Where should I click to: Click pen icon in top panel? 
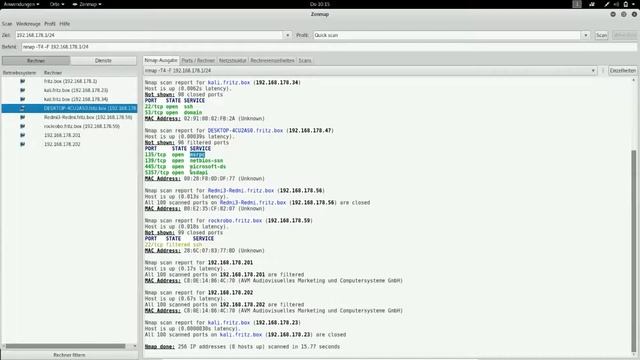point(607,4)
